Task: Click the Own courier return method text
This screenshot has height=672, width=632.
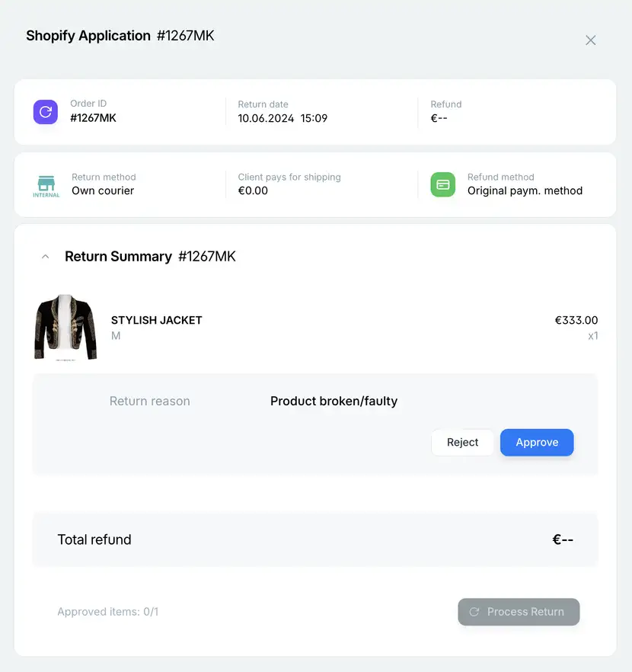Action: coord(103,190)
